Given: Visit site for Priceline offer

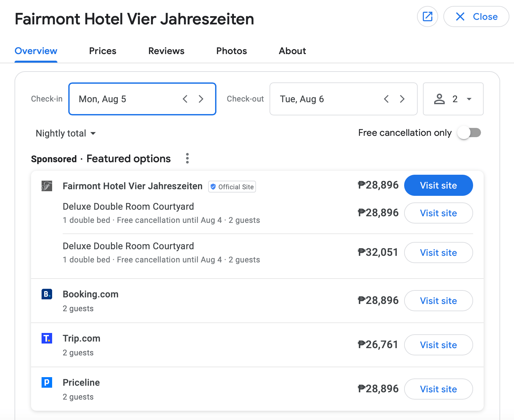Looking at the screenshot, I should pyautogui.click(x=438, y=389).
